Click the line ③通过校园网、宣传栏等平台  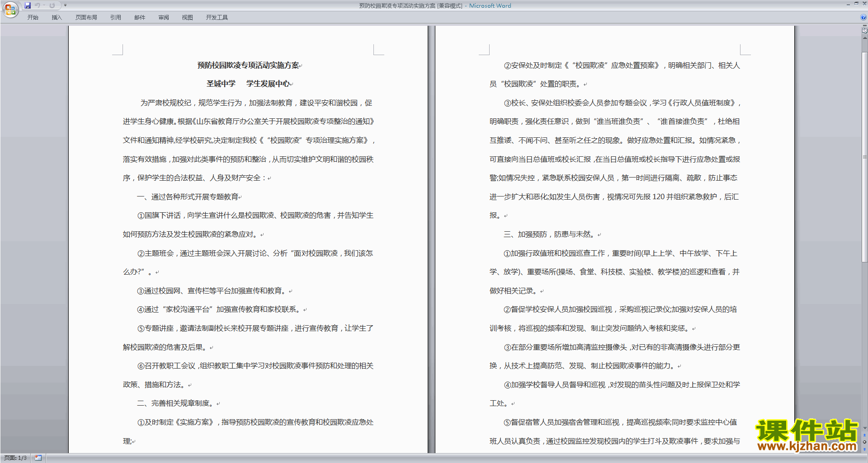[213, 291]
